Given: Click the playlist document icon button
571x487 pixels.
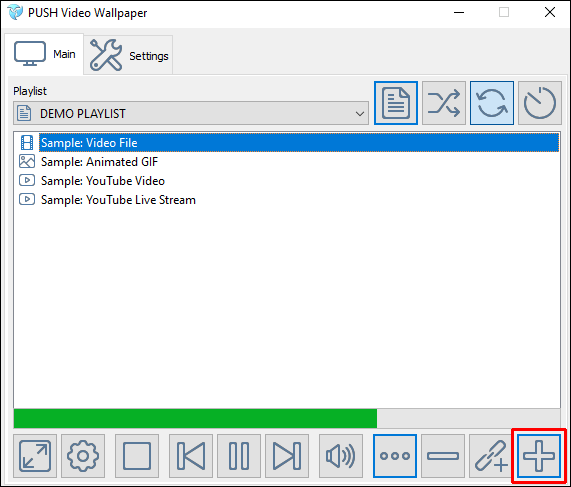Looking at the screenshot, I should click(x=396, y=103).
